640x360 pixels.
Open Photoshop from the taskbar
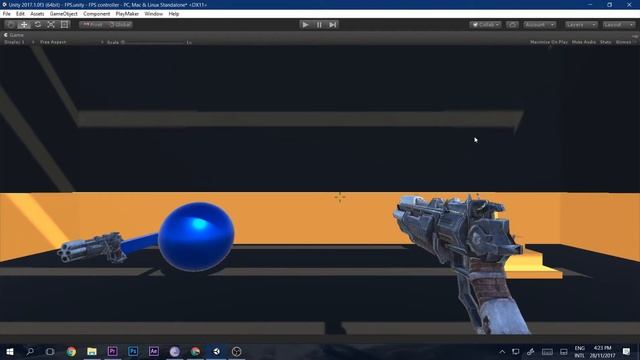[133, 351]
